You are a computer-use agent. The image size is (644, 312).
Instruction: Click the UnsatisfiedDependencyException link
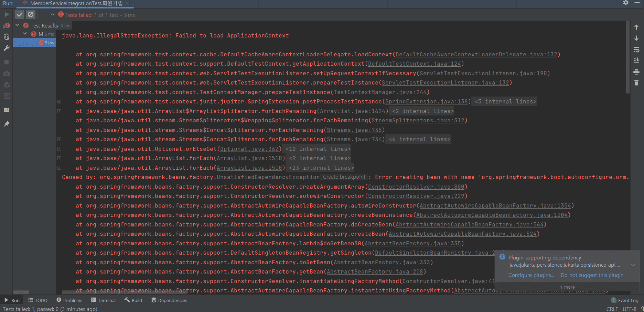click(268, 177)
